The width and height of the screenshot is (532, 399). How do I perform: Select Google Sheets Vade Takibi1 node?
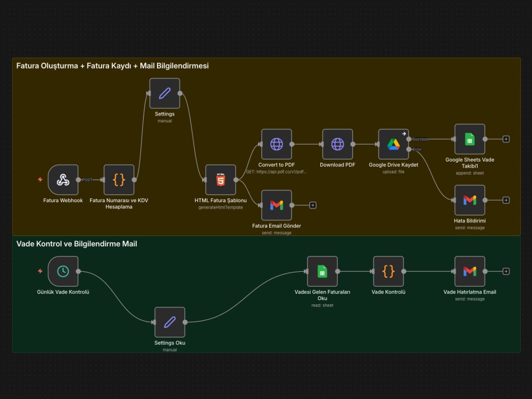click(x=470, y=139)
